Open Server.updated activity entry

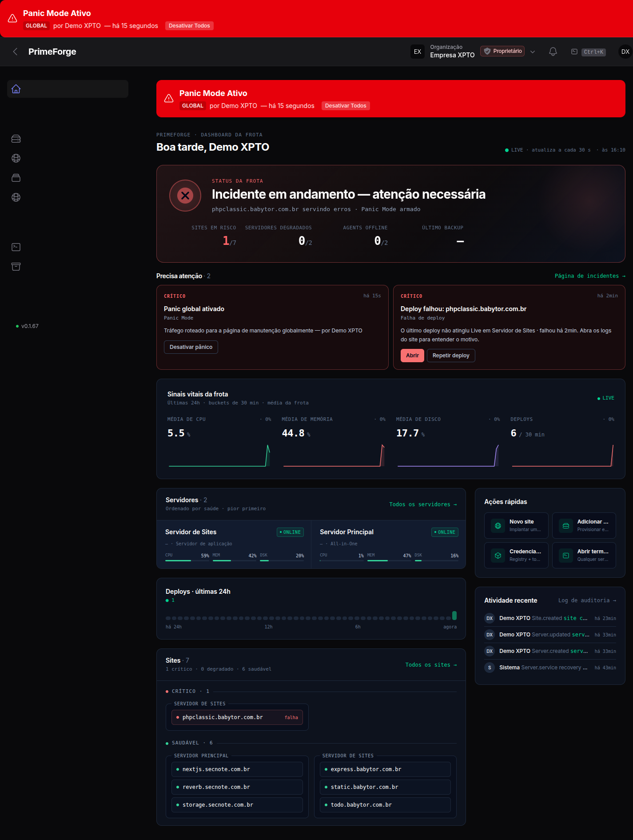pos(550,635)
